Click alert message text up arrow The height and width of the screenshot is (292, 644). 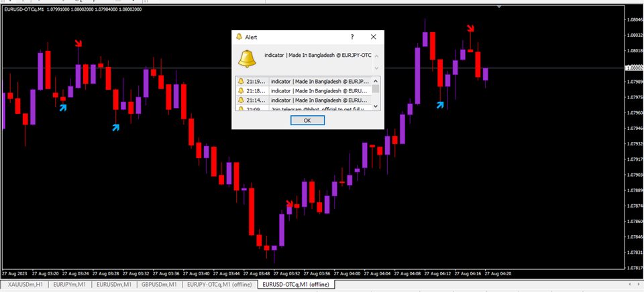[376, 56]
